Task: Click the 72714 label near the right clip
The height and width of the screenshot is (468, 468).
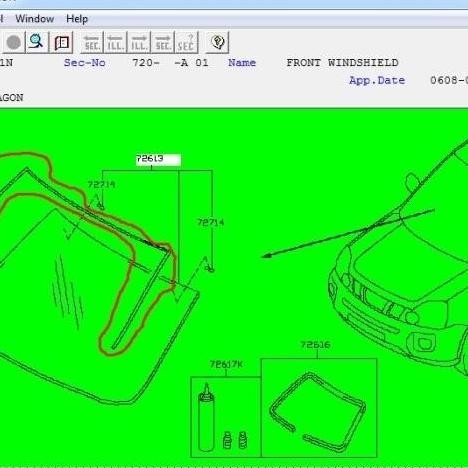Action: [211, 222]
